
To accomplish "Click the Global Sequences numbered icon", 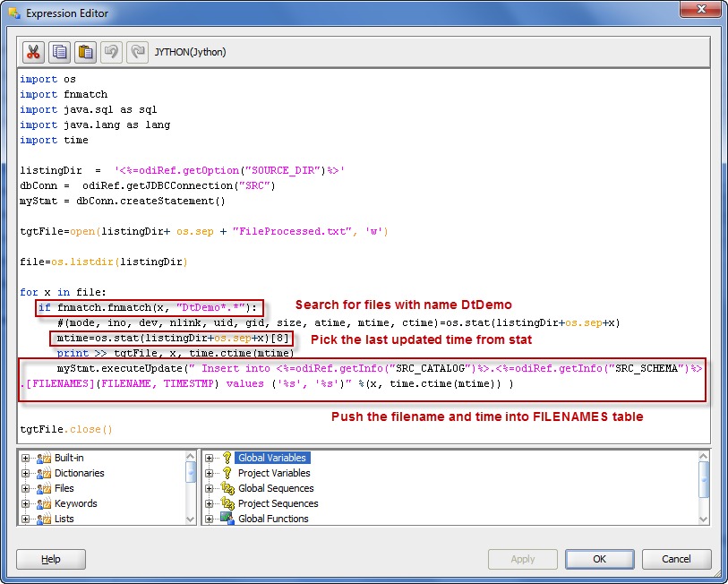I will (226, 488).
